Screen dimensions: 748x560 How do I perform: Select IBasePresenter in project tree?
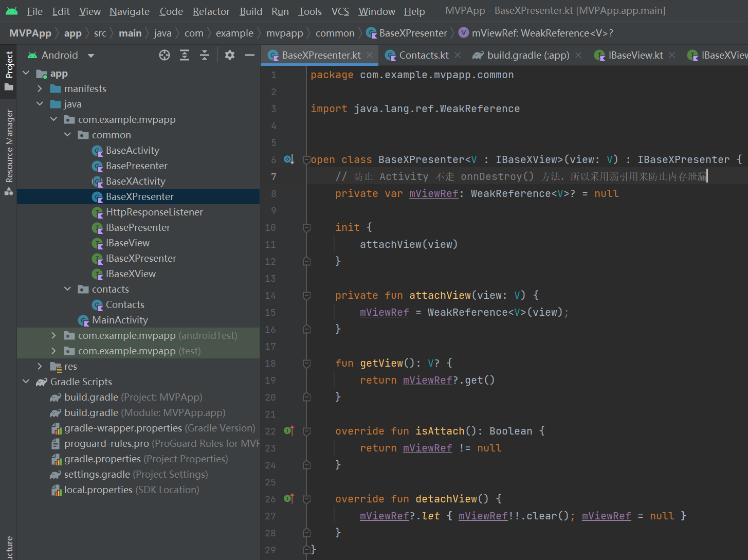point(138,228)
